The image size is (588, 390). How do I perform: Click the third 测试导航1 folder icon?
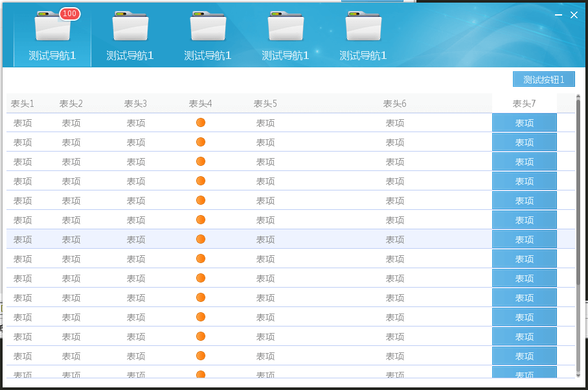tap(207, 27)
